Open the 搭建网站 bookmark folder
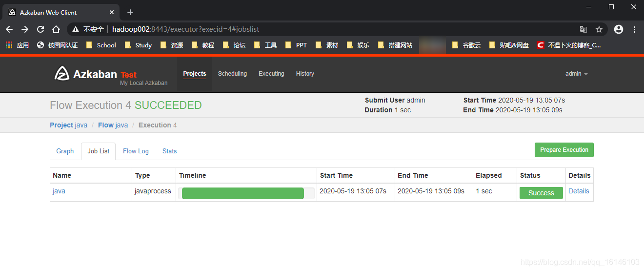The width and height of the screenshot is (644, 271). point(395,45)
